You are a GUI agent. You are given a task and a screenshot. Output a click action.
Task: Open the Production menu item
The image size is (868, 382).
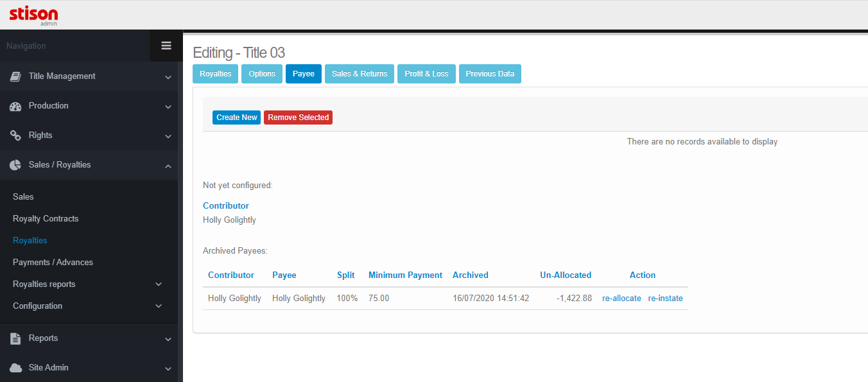[x=90, y=106]
